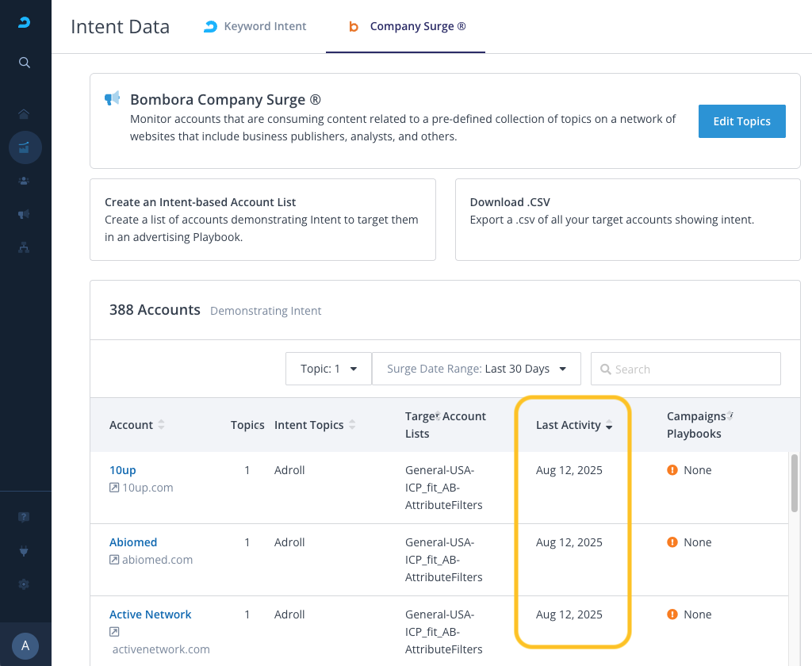Screen dimensions: 812x666
Task: Click the search magnifier in the sidebar
Action: [x=25, y=63]
